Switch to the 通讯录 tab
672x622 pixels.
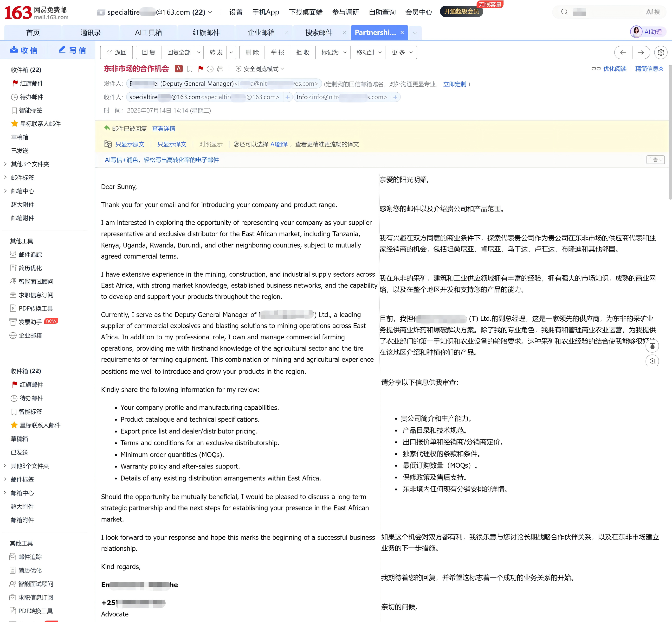pos(90,33)
